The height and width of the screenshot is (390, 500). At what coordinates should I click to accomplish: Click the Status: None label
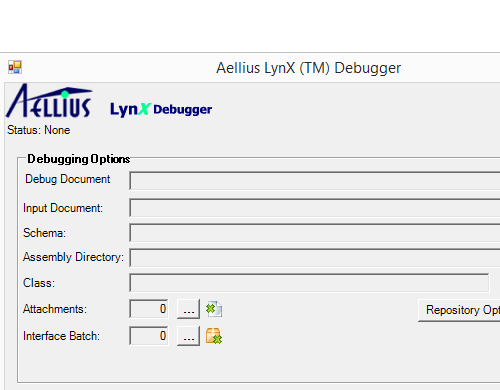pos(39,130)
